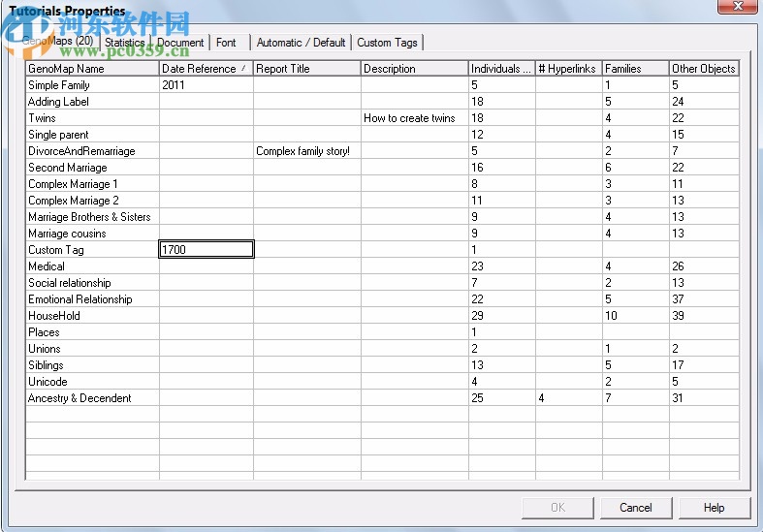Edit the Custom Tag date reference field 1700

point(207,249)
